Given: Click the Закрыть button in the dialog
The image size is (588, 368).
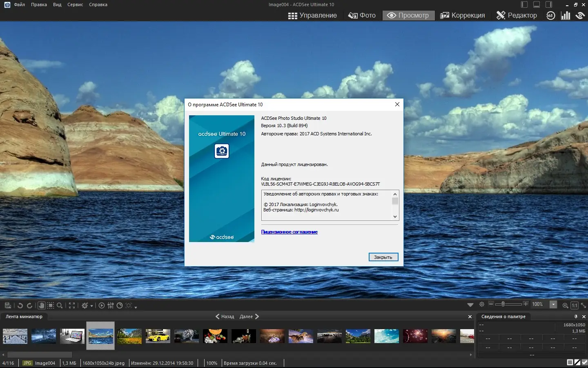Looking at the screenshot, I should [x=383, y=257].
